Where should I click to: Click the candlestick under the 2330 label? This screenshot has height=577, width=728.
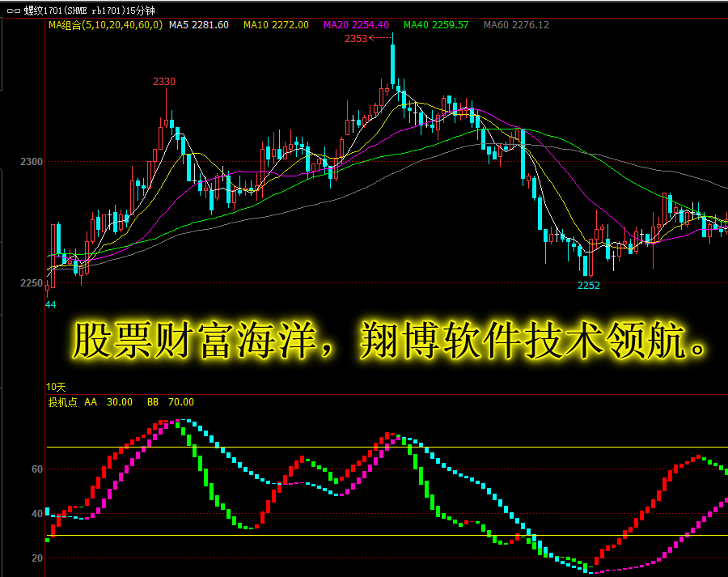coord(166,108)
